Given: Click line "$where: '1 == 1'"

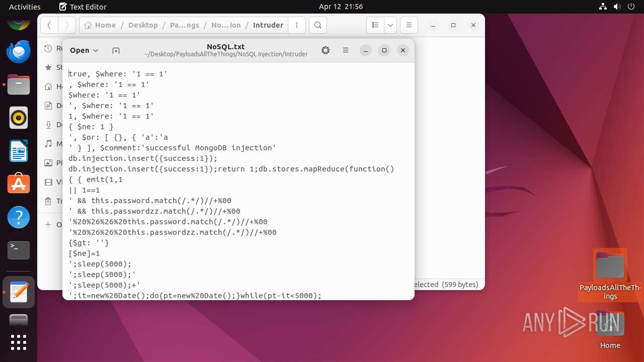Looking at the screenshot, I should [x=105, y=95].
